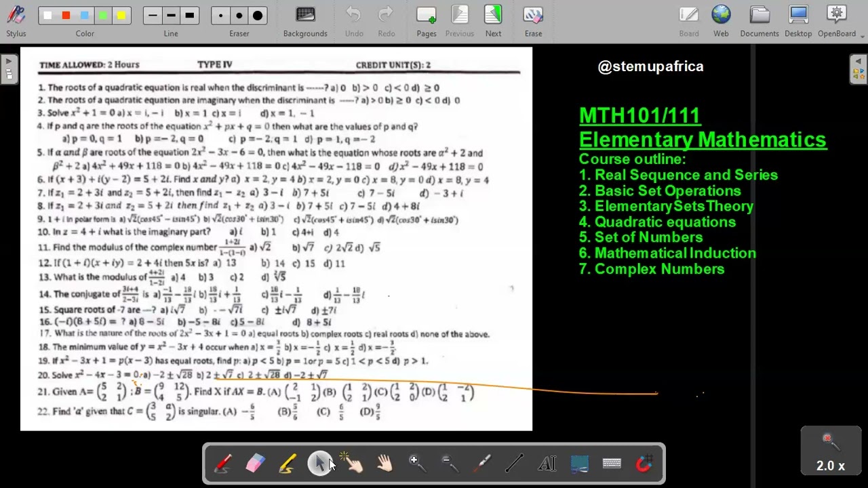Click the MTH101/111 heading

(639, 116)
